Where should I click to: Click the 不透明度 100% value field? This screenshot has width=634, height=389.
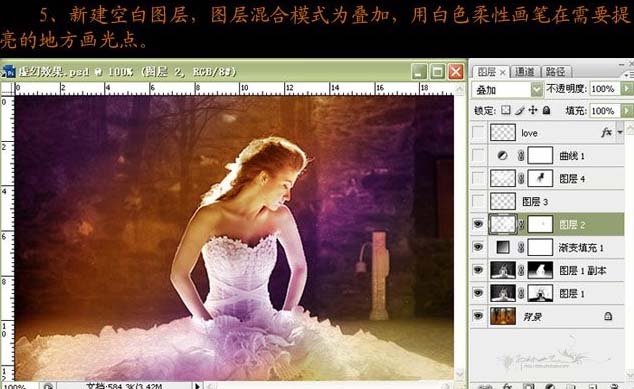click(x=604, y=89)
